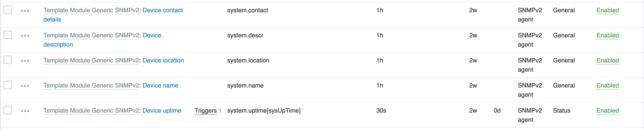Open three-dot menu for Device uptime row
The width and height of the screenshot is (644, 130).
(25, 111)
